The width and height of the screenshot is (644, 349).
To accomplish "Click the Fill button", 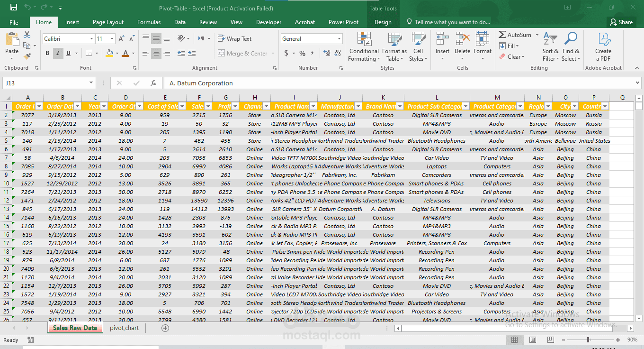I will point(509,46).
